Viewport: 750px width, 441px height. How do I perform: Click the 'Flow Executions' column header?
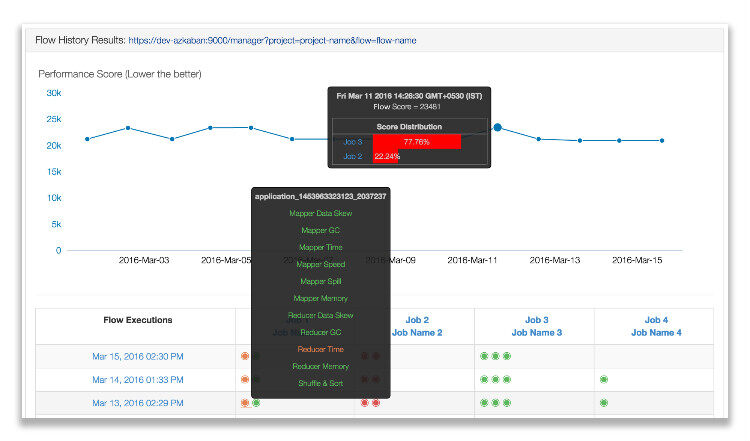138,320
